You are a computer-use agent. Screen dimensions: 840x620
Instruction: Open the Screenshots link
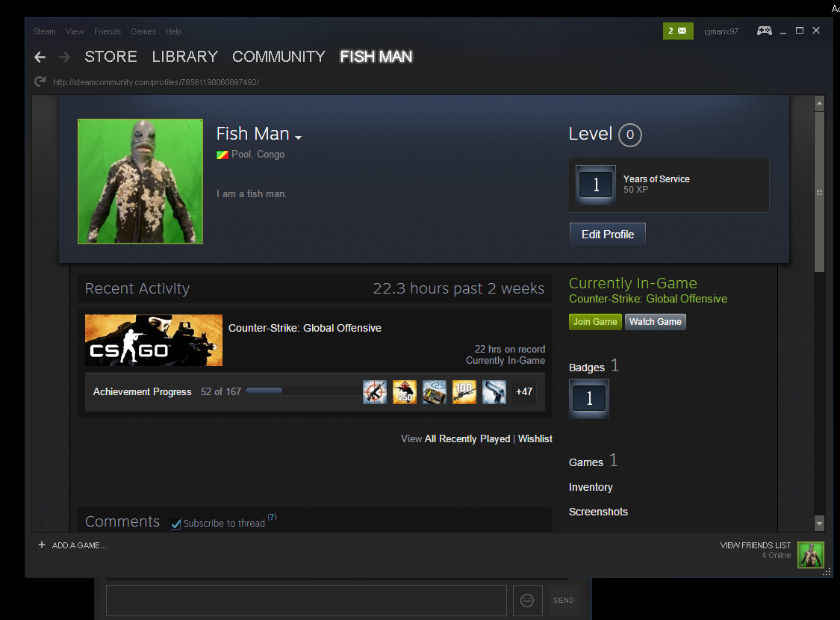(598, 512)
